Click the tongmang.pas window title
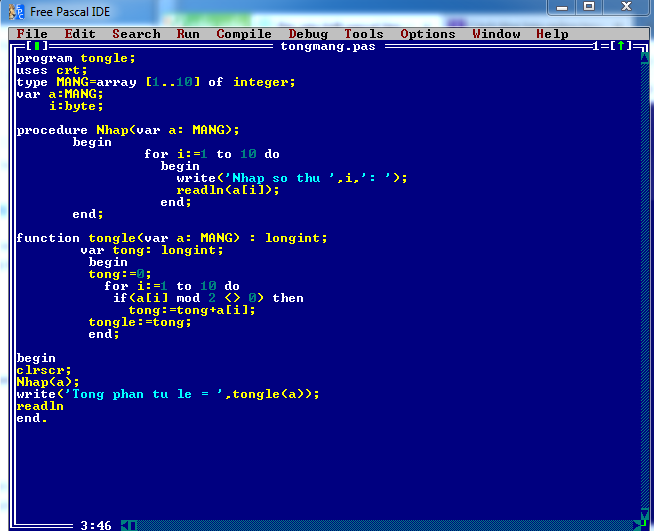 (328, 46)
